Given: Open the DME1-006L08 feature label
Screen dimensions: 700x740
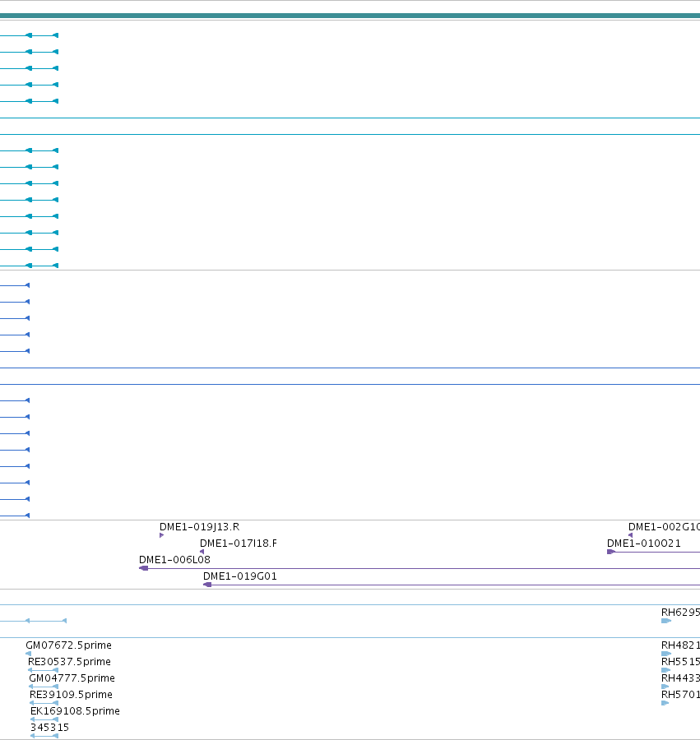Looking at the screenshot, I should [x=174, y=560].
